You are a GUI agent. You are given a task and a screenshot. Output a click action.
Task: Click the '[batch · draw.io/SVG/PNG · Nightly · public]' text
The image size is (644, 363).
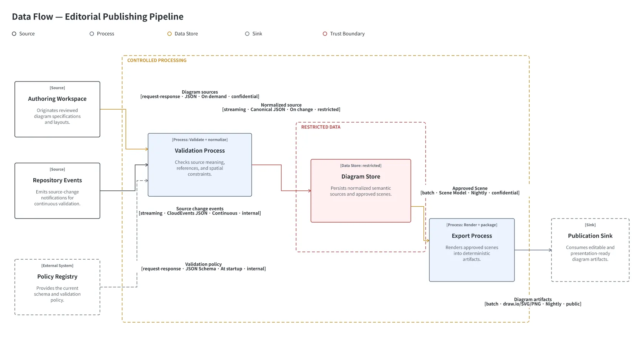533,304
